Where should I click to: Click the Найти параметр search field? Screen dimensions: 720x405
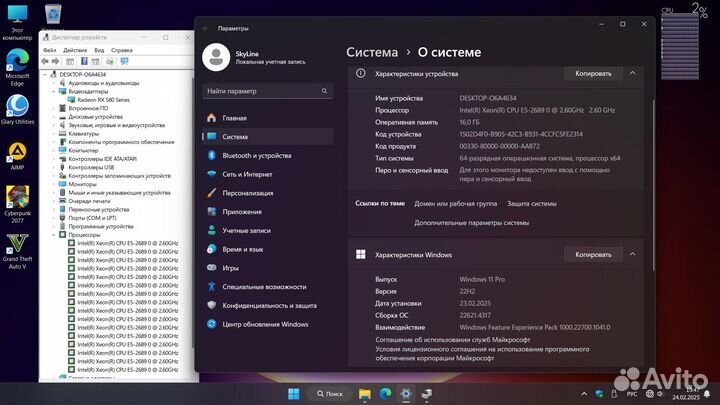tap(267, 90)
